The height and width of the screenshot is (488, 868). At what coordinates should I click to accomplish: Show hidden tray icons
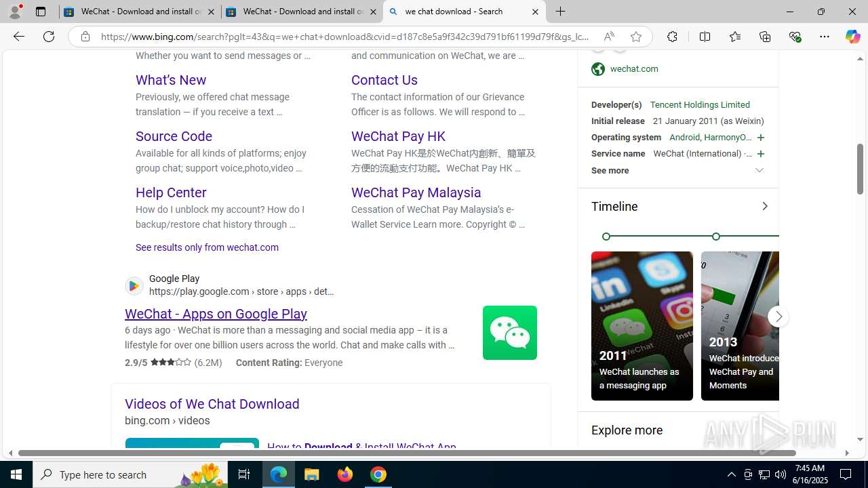coord(731,474)
